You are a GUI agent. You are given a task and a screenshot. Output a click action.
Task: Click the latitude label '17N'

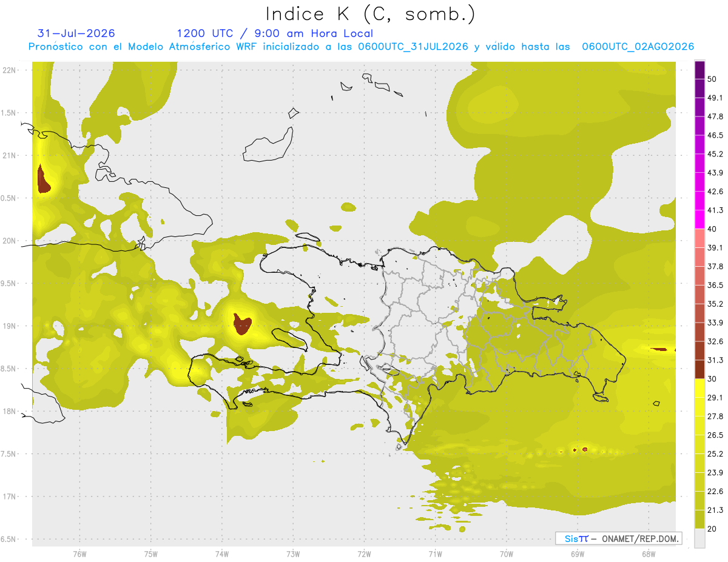pyautogui.click(x=10, y=497)
